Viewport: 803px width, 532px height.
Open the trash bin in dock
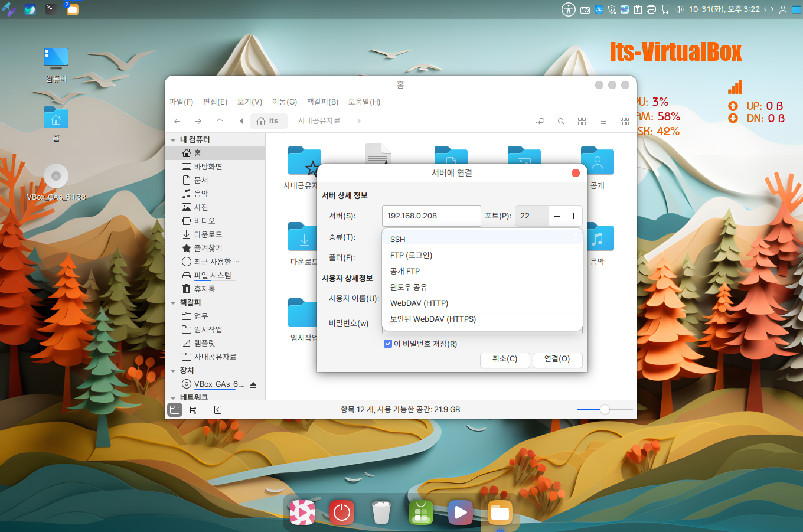tap(381, 513)
